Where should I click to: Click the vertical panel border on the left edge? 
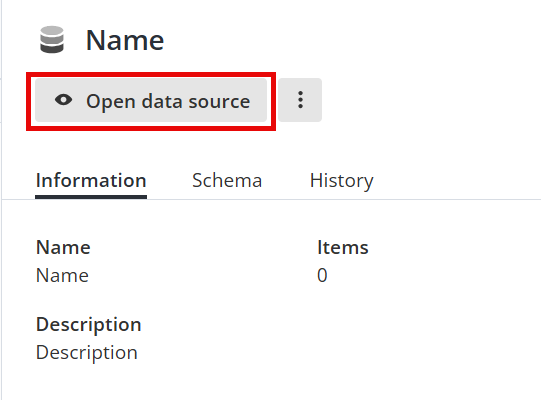tap(1, 200)
